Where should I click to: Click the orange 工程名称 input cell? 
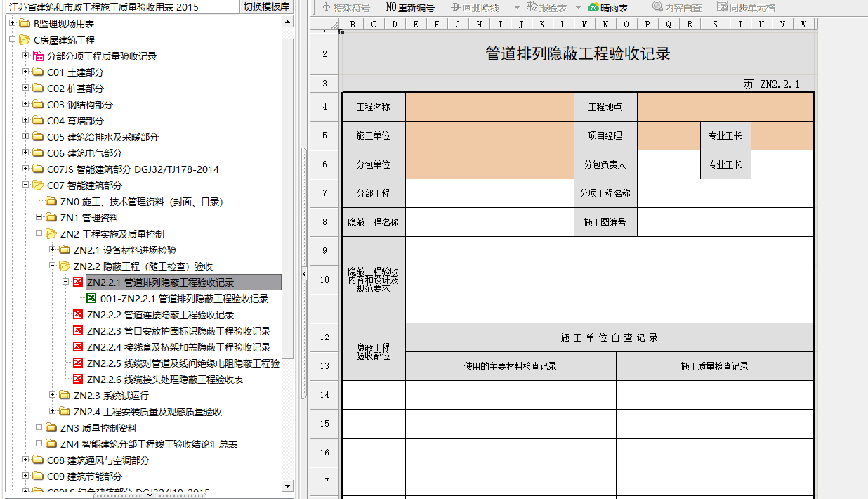489,107
